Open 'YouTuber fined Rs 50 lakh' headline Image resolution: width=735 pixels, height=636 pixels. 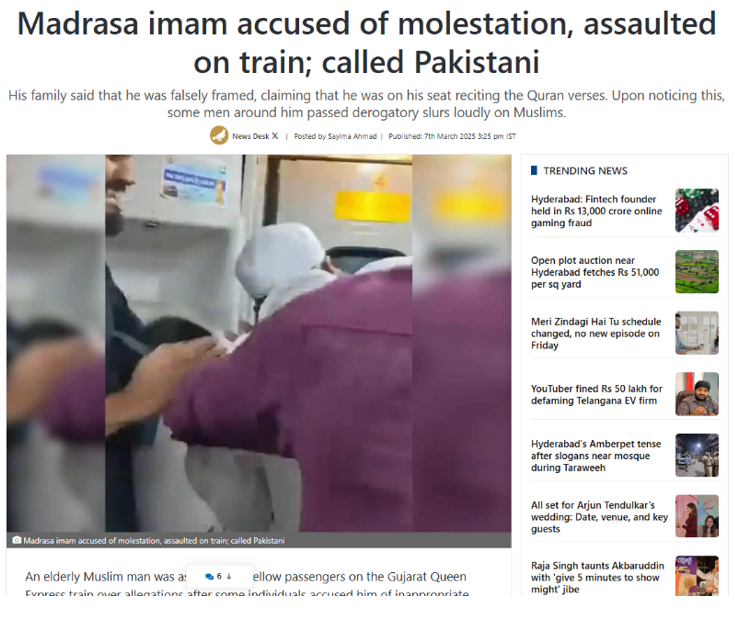596,395
